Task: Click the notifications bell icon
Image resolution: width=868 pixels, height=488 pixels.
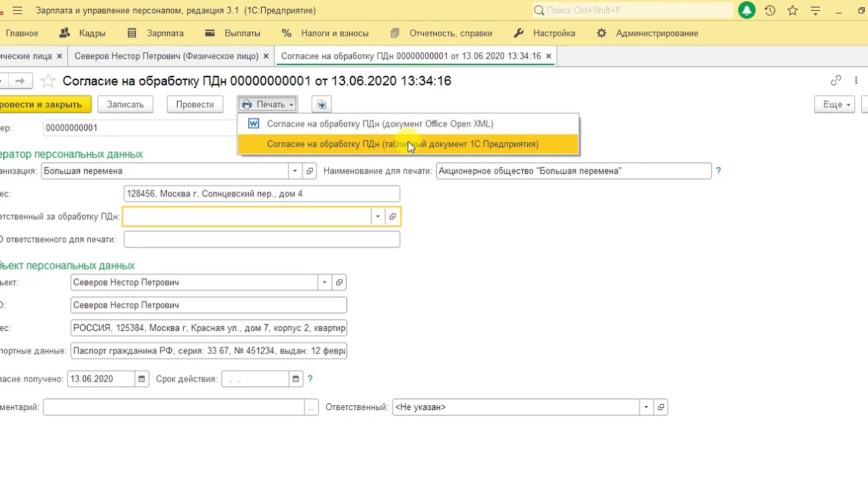Action: click(747, 11)
